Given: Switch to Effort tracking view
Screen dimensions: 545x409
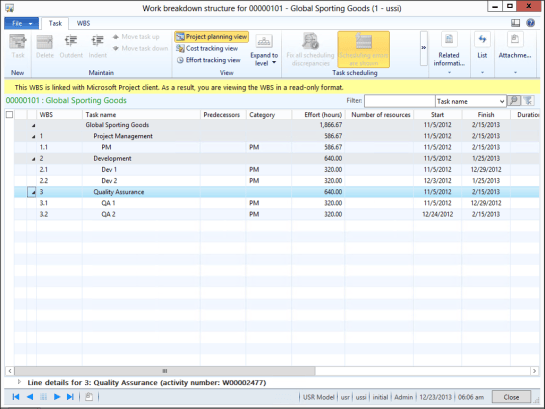Looking at the screenshot, I should (209, 60).
